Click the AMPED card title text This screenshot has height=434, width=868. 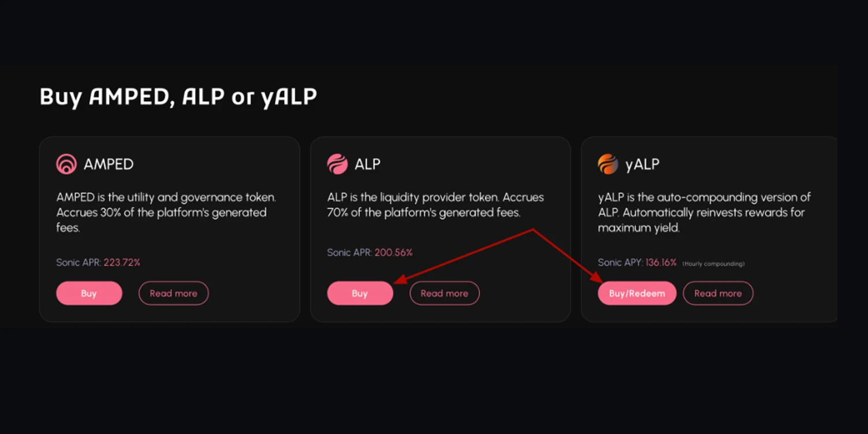click(109, 164)
